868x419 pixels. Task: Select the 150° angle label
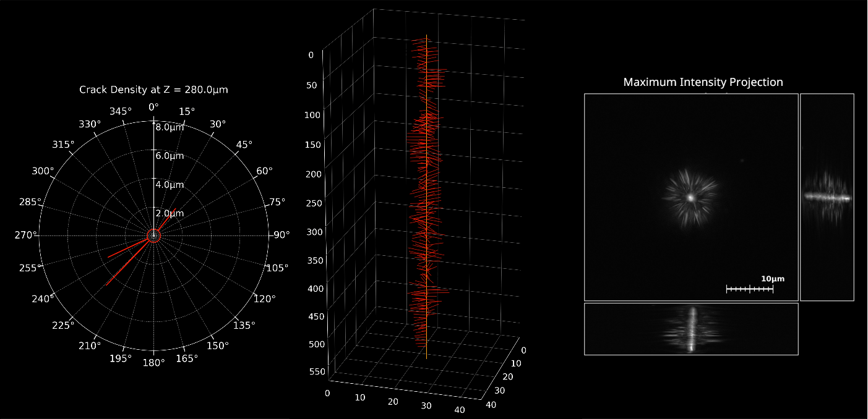[218, 346]
